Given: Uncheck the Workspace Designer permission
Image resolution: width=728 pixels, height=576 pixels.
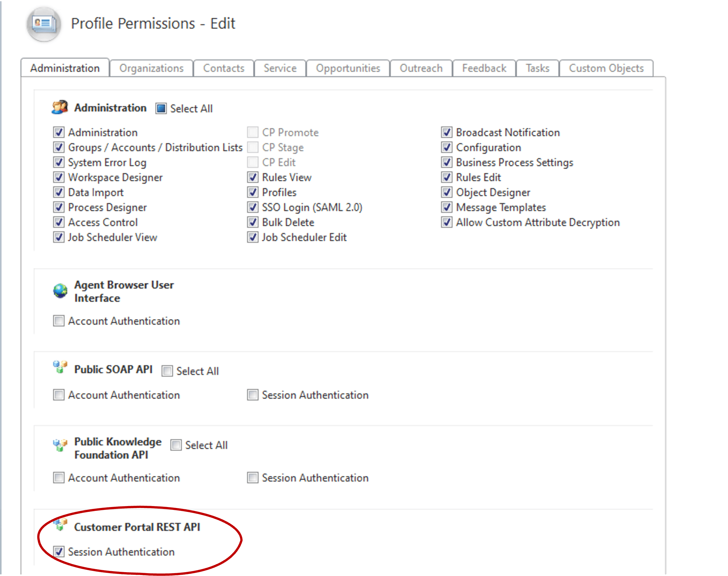Looking at the screenshot, I should pyautogui.click(x=59, y=177).
